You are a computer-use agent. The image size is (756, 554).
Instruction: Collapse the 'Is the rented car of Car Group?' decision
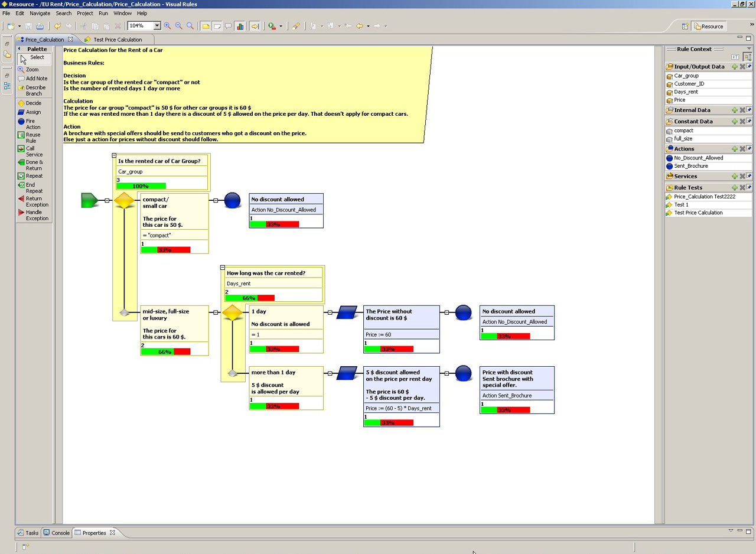tap(113, 155)
